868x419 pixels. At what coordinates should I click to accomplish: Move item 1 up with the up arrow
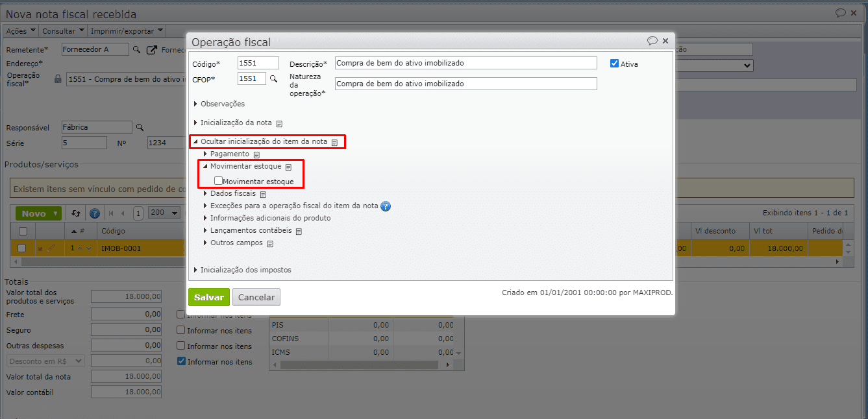[x=80, y=248]
